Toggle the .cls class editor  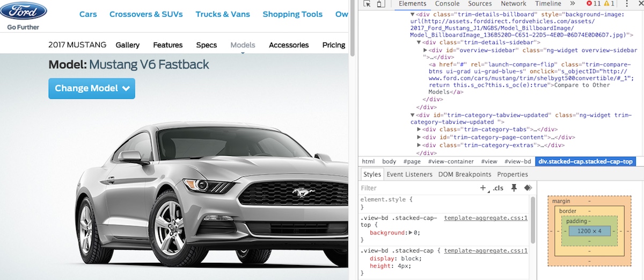click(x=499, y=188)
